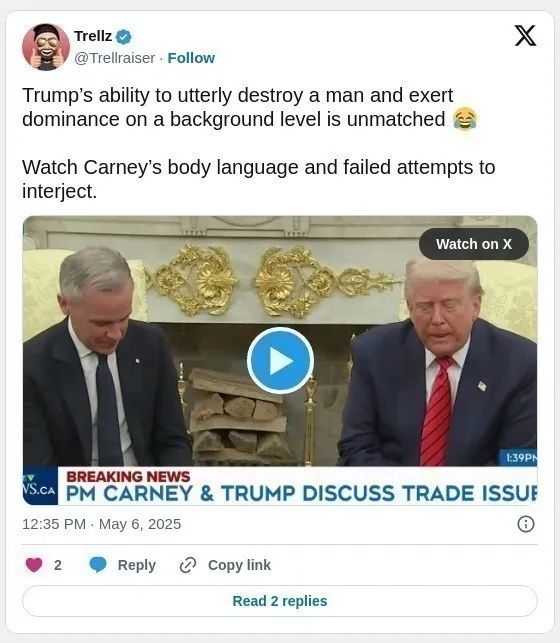
Task: Click the copy link chain icon
Action: click(x=188, y=565)
